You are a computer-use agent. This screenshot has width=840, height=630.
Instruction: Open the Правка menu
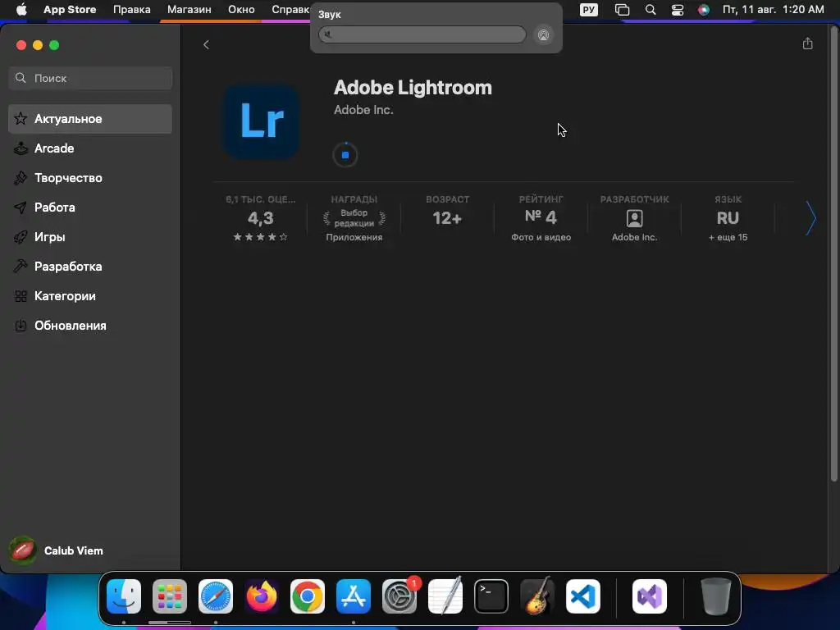(x=132, y=10)
